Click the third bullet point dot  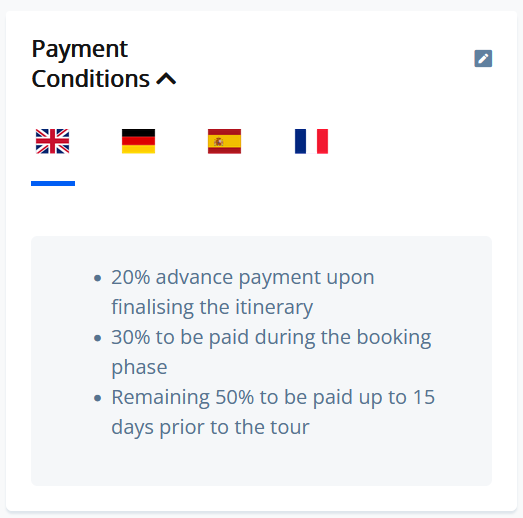[97, 398]
